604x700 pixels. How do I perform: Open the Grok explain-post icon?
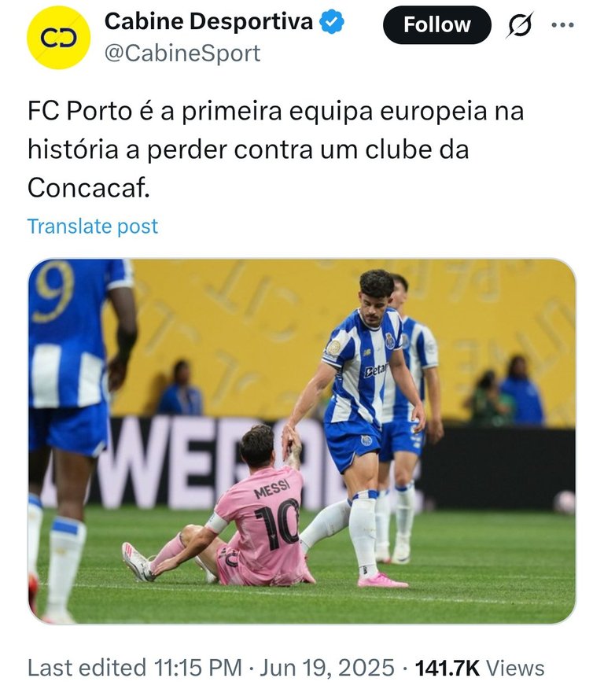pyautogui.click(x=520, y=25)
